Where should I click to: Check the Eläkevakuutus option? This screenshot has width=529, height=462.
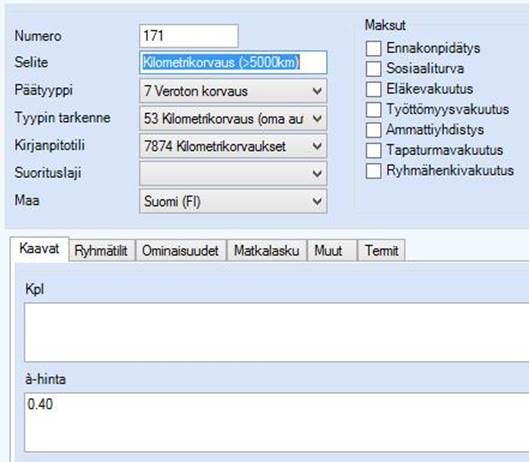click(373, 89)
